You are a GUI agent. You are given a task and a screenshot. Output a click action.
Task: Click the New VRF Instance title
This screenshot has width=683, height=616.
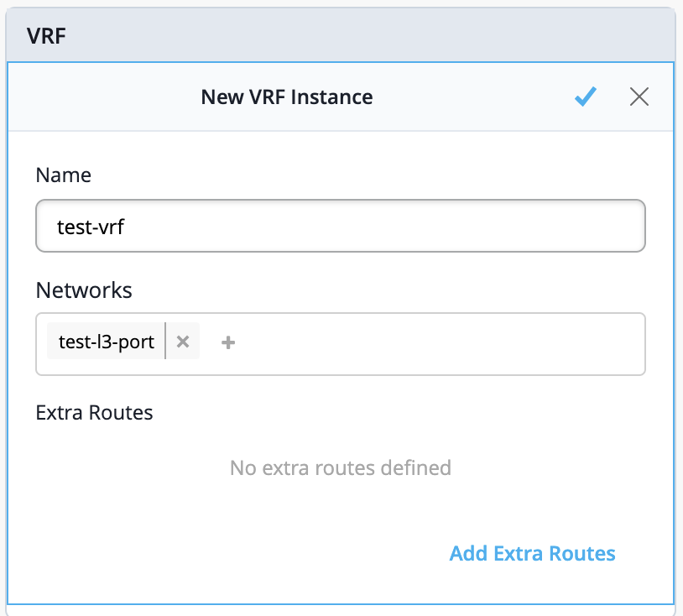tap(287, 97)
